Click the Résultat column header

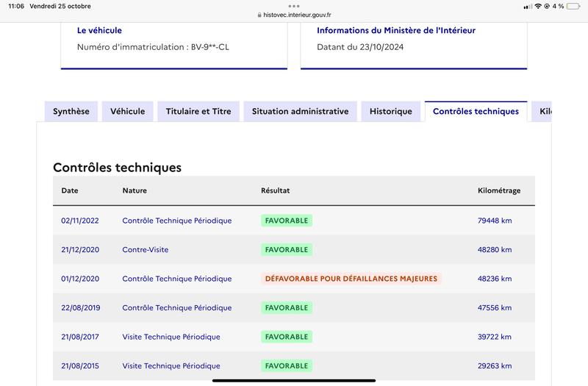pyautogui.click(x=275, y=190)
